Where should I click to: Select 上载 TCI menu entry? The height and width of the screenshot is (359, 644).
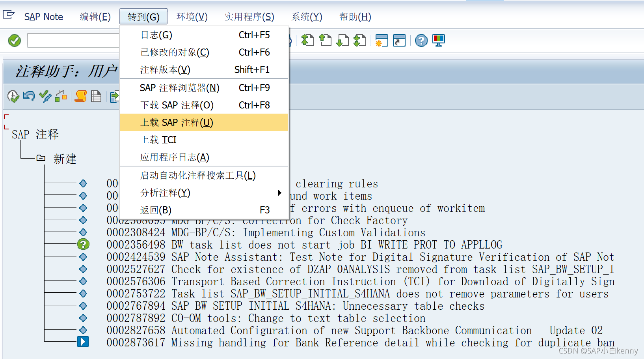pos(204,140)
